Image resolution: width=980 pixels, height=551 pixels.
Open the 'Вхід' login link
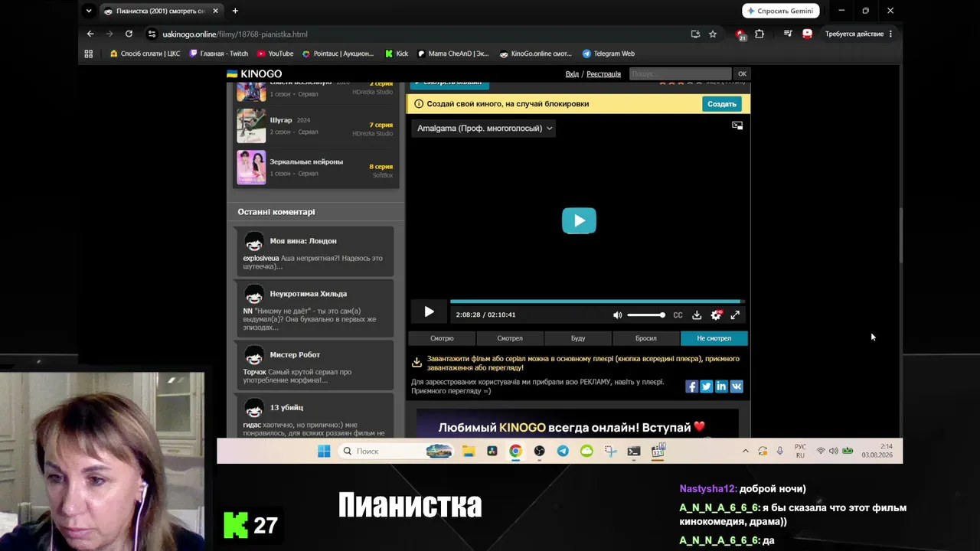coord(572,74)
